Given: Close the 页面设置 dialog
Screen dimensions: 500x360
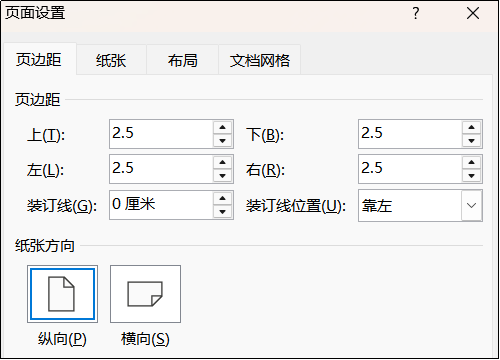Looking at the screenshot, I should tap(473, 14).
